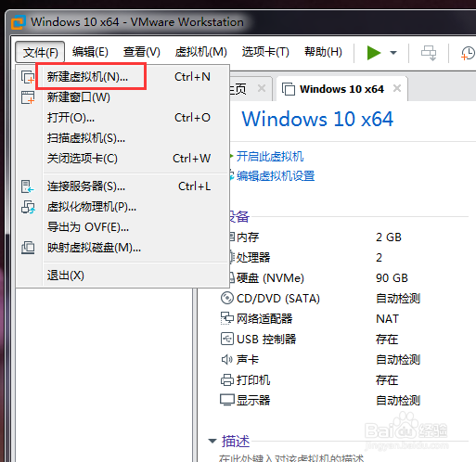The image size is (476, 462).
Task: Open the 文件(F) menu
Action: coord(40,52)
